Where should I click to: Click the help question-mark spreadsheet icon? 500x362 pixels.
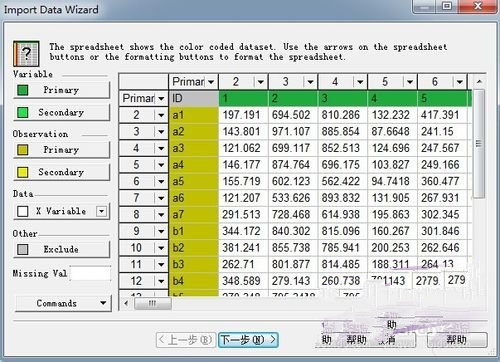(x=26, y=53)
